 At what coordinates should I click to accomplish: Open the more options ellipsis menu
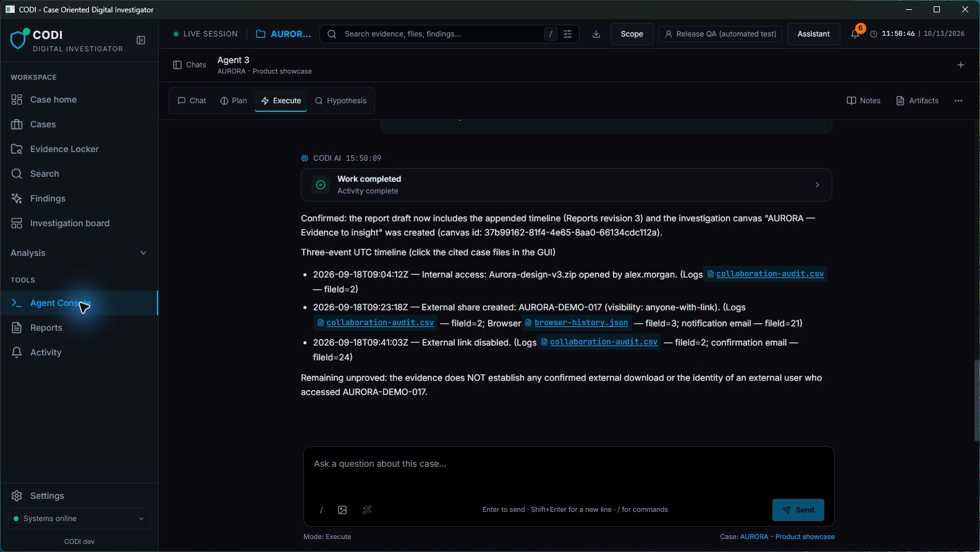coord(958,101)
